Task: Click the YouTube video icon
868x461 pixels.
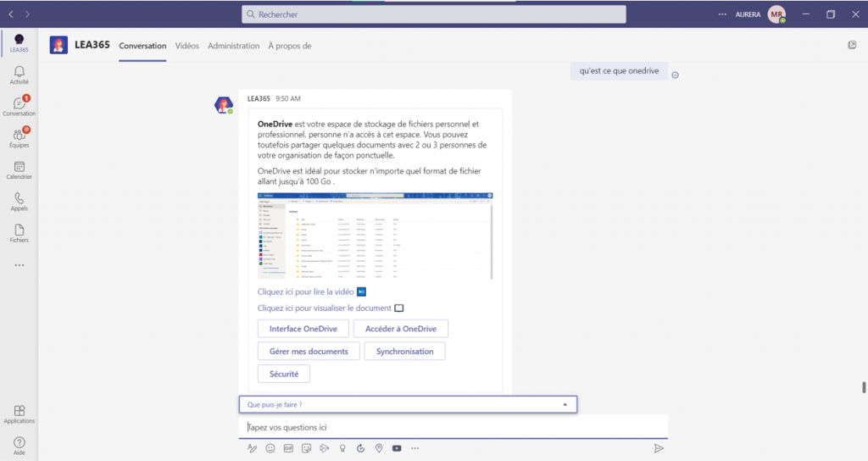Action: [397, 448]
